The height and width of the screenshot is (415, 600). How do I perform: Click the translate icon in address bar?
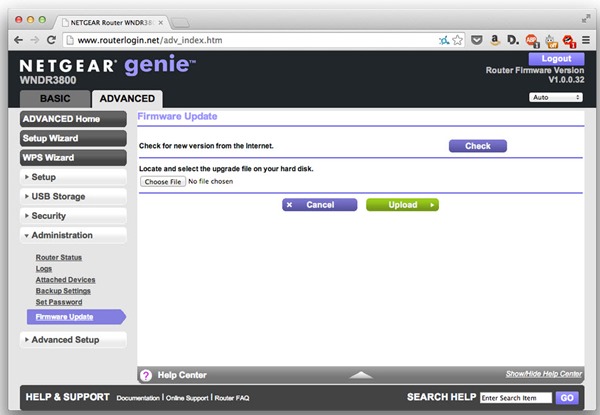[x=444, y=40]
